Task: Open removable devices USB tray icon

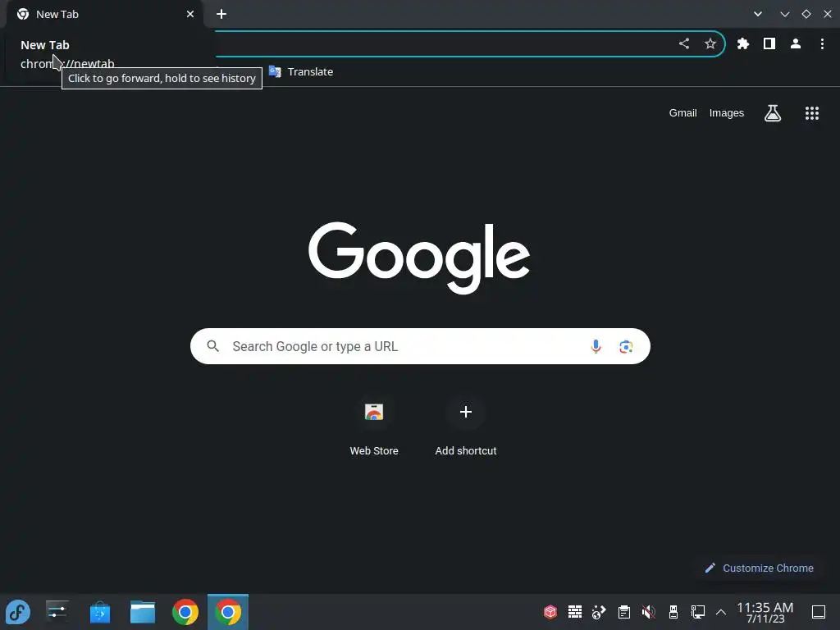Action: point(673,611)
